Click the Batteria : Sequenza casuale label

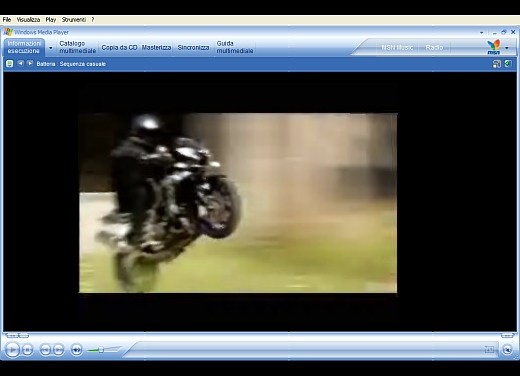71,64
